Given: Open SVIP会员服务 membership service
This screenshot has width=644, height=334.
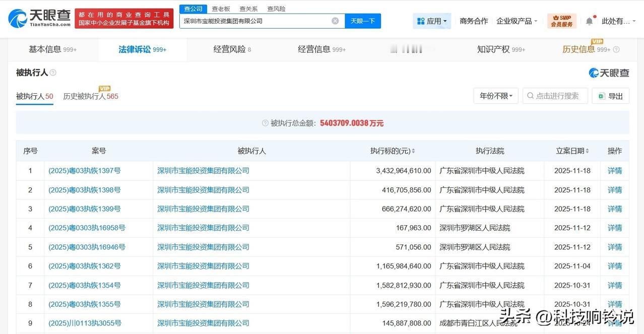Looking at the screenshot, I should 561,20.
